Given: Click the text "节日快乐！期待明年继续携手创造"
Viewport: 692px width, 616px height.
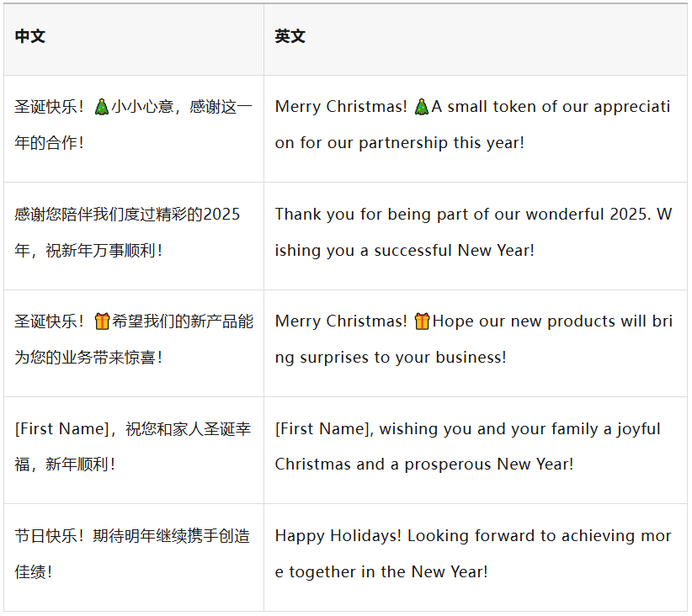Looking at the screenshot, I should tap(132, 536).
